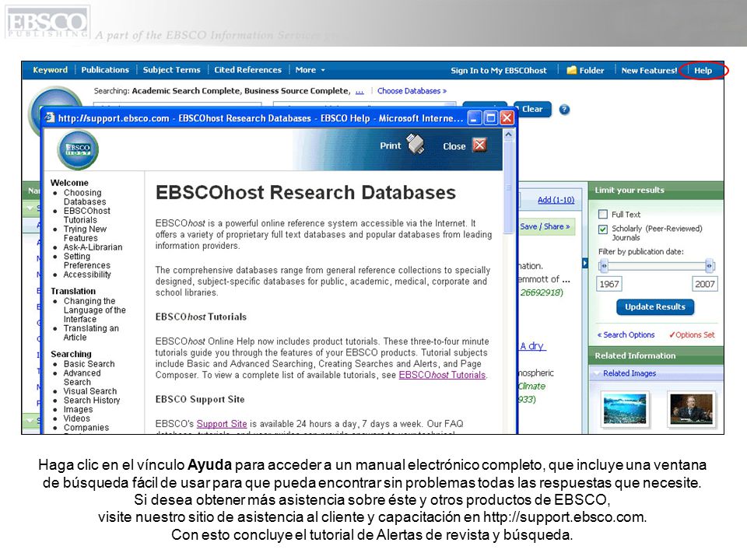Click the right handle of publication date slider
Screen dimensions: 747x560
coord(710,266)
